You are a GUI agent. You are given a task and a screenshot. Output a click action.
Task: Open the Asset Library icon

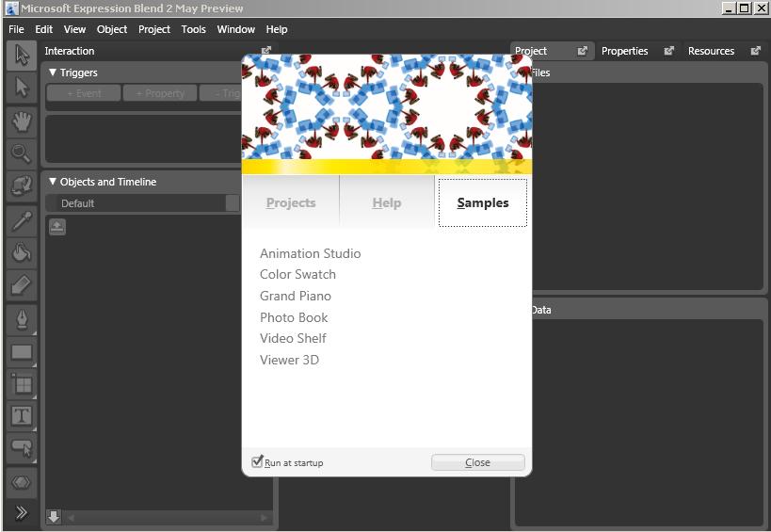tap(21, 483)
